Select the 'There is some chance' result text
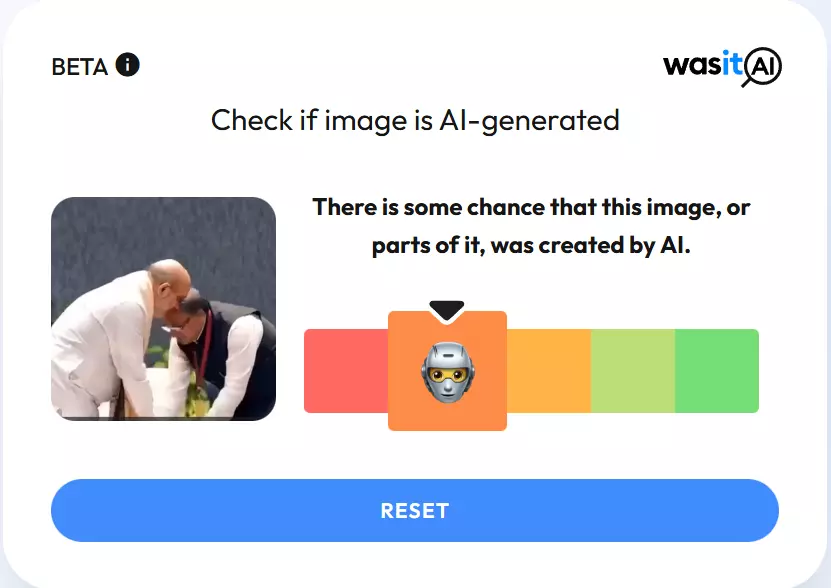The image size is (831, 588). pos(531,207)
